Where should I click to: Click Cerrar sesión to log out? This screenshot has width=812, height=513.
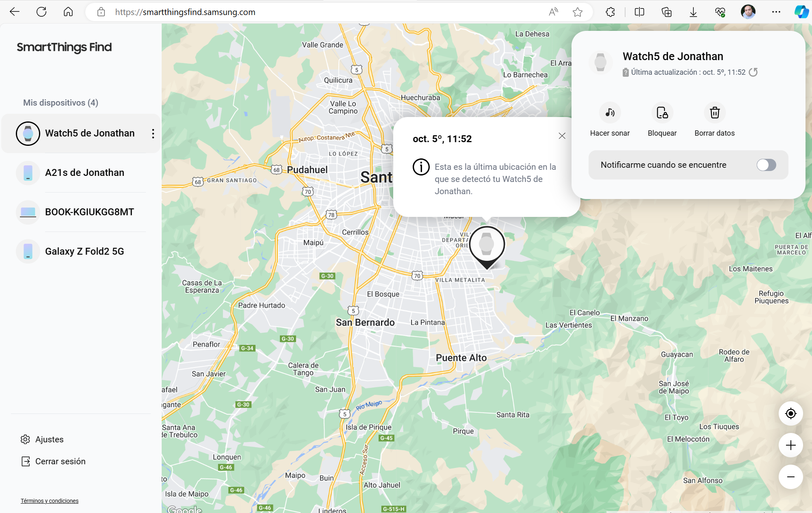tap(53, 461)
